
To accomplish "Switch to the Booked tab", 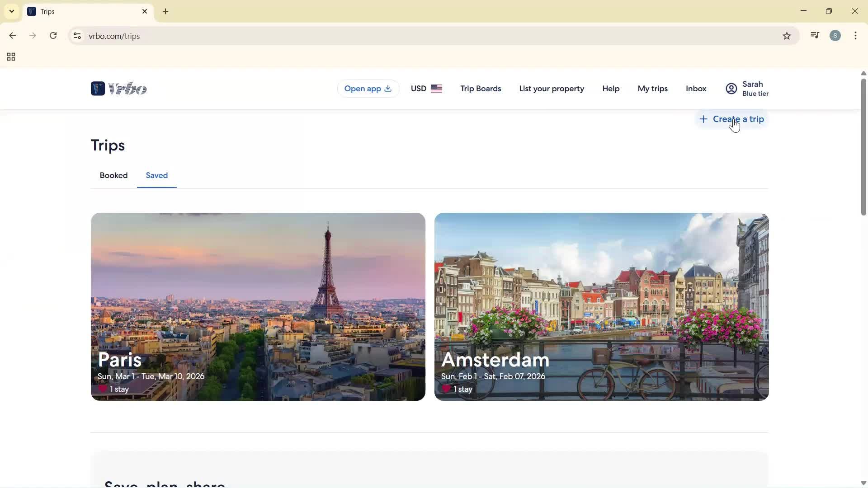I will [113, 175].
